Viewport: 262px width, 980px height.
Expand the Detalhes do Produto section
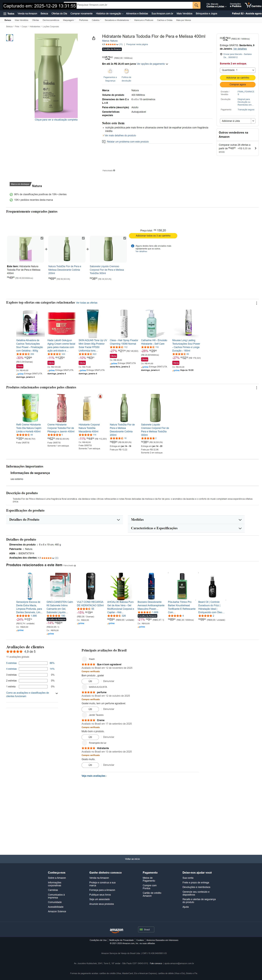65,520
